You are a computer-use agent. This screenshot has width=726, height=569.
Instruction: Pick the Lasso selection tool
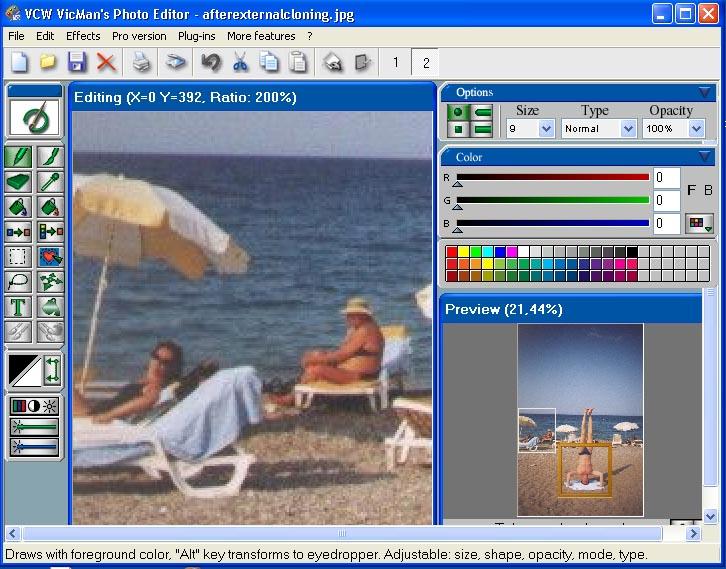18,281
